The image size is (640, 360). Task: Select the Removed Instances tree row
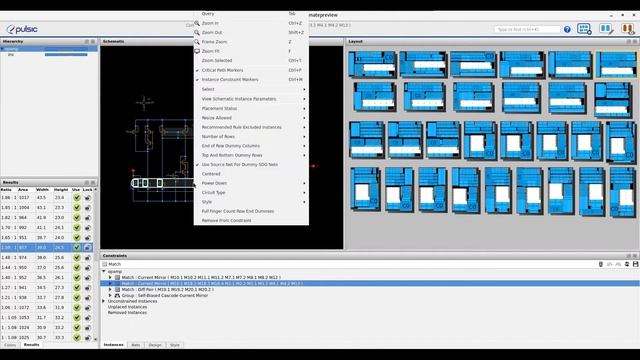[x=127, y=313]
